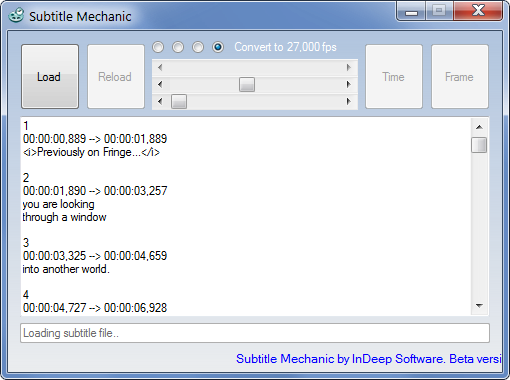Click left arrow of top slider
The width and height of the screenshot is (510, 380).
coord(160,68)
